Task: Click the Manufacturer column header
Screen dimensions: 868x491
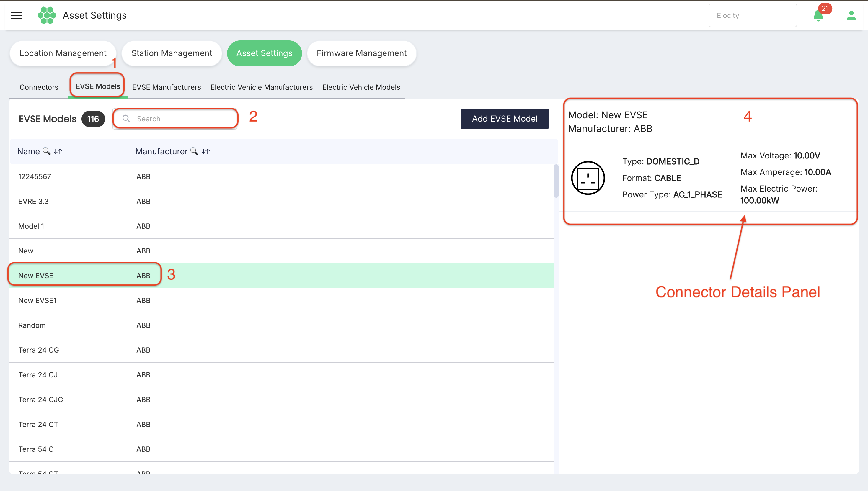Action: pos(161,151)
